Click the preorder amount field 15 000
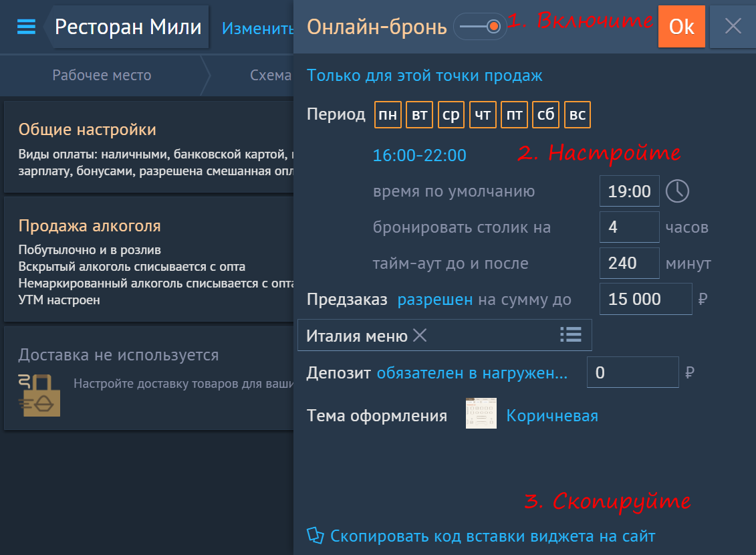The width and height of the screenshot is (756, 555). click(645, 299)
